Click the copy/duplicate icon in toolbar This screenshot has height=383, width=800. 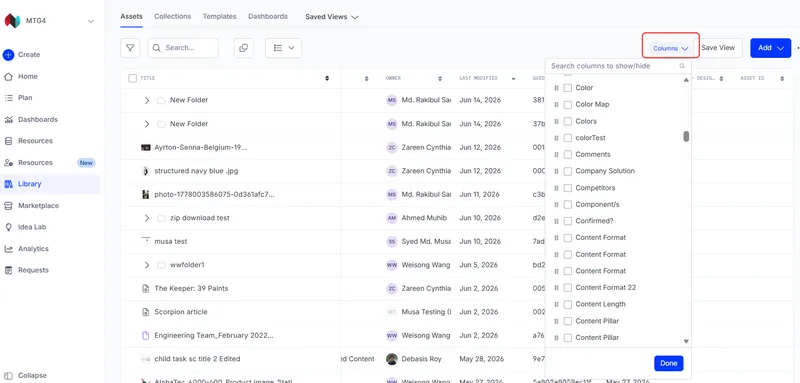click(x=243, y=48)
